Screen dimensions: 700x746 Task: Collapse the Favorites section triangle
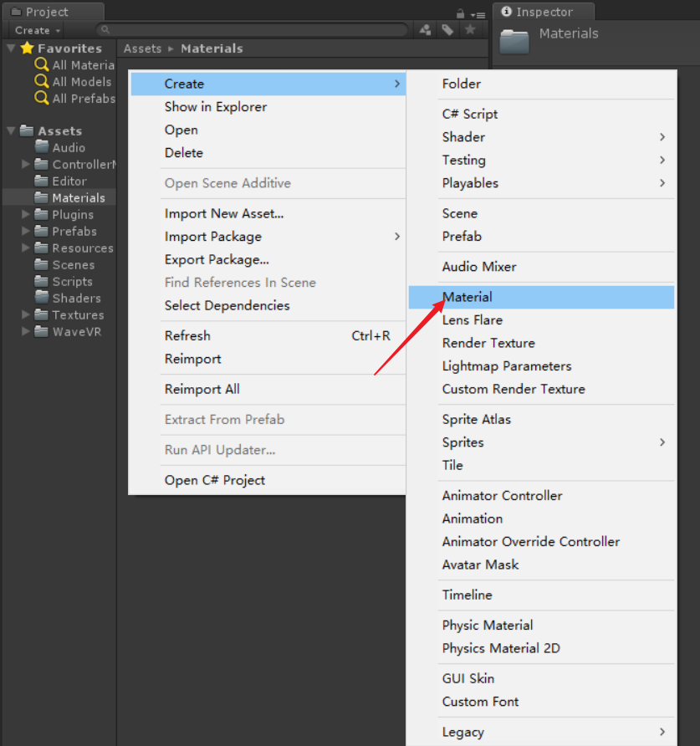point(11,48)
